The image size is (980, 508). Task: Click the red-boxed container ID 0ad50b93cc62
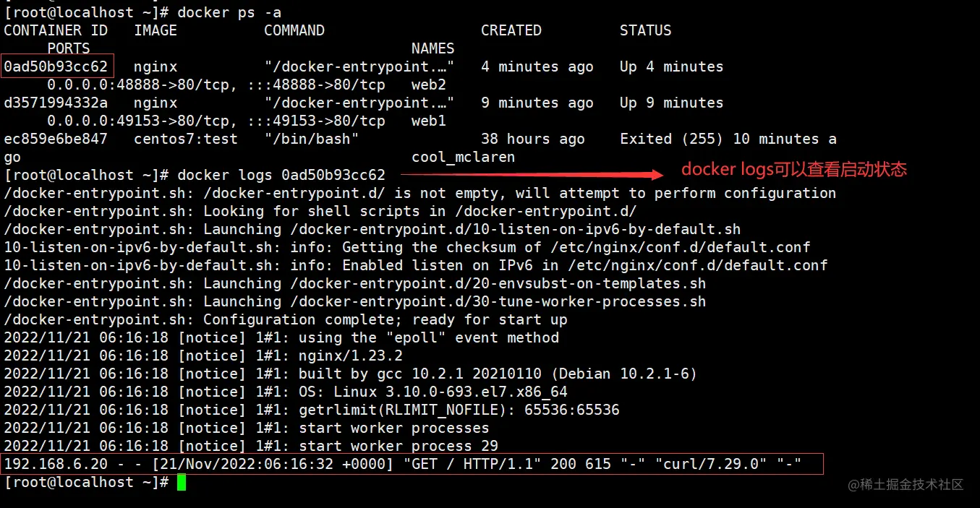pyautogui.click(x=56, y=66)
